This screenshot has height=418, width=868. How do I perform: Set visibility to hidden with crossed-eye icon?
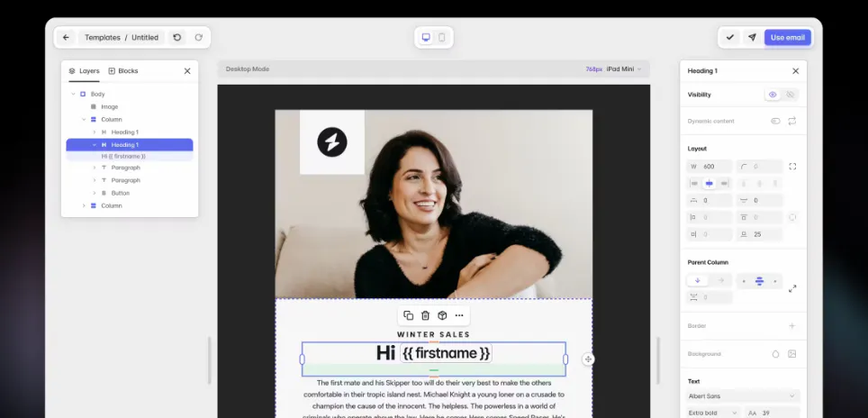[790, 95]
